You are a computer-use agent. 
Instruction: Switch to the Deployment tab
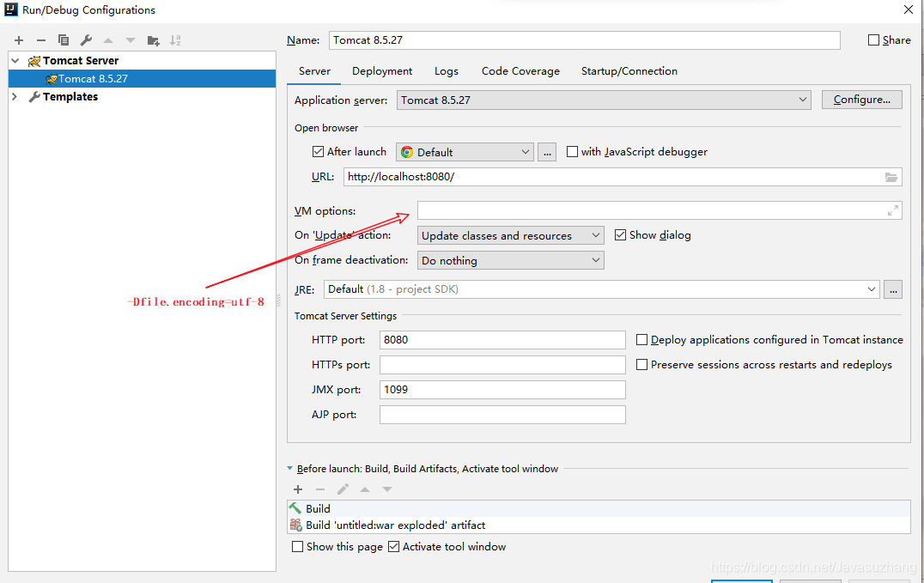click(x=382, y=70)
